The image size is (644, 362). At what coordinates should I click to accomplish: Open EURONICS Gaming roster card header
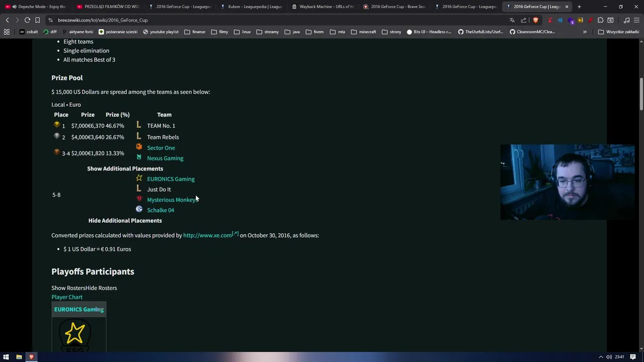coord(79,310)
